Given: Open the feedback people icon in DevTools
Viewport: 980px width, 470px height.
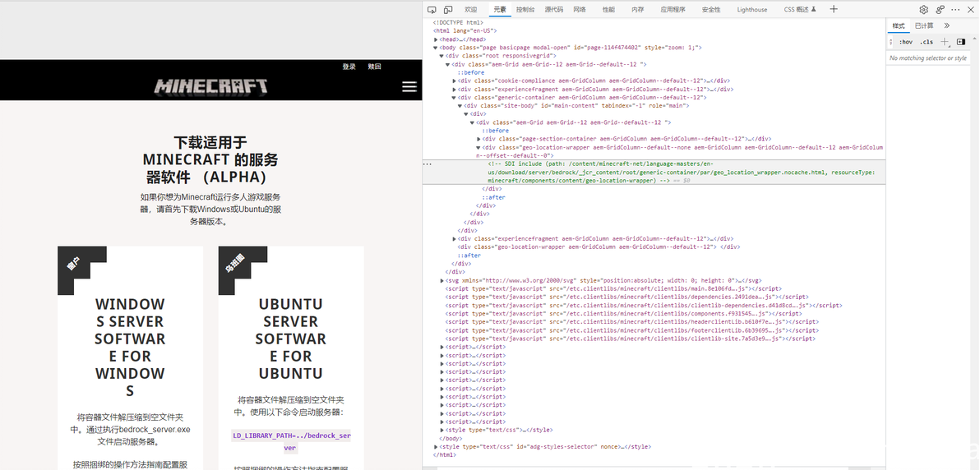Looking at the screenshot, I should [940, 9].
